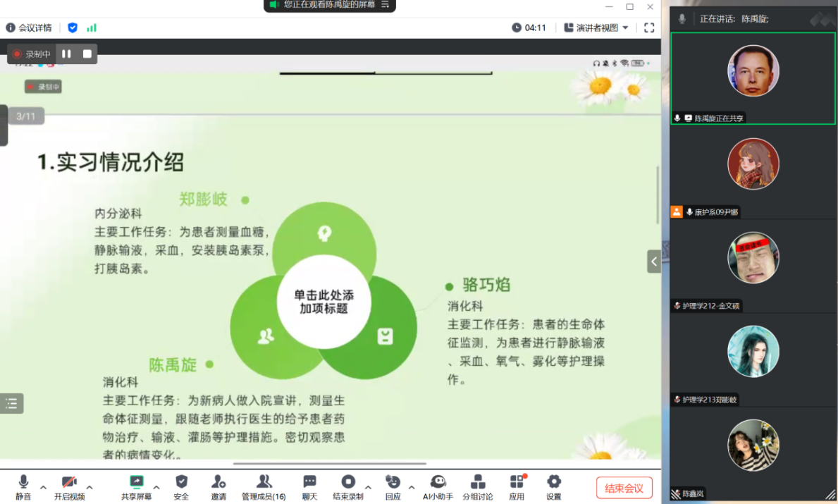Open the 设置 settings gear
Viewport: 838px width, 504px height.
(554, 486)
